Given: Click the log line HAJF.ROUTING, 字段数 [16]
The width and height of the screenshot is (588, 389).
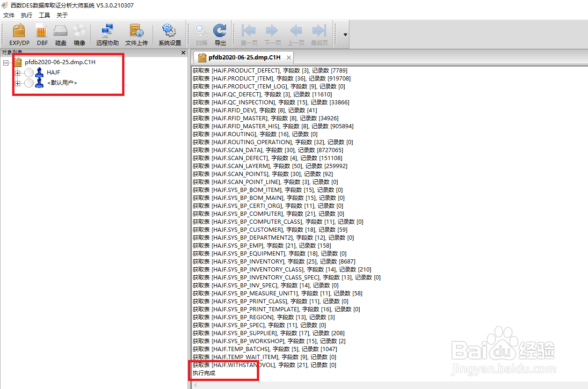Looking at the screenshot, I should point(255,134).
